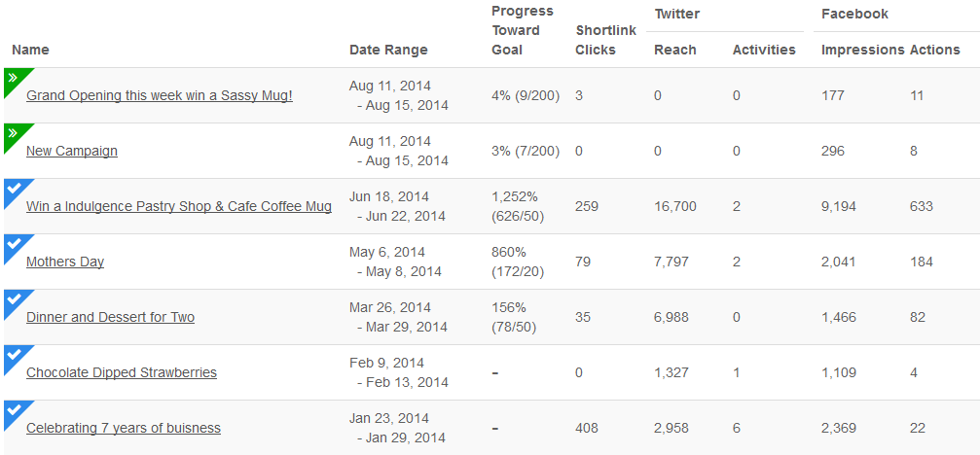Sort by Facebook Impressions column header
This screenshot has height=455, width=980.
click(862, 50)
